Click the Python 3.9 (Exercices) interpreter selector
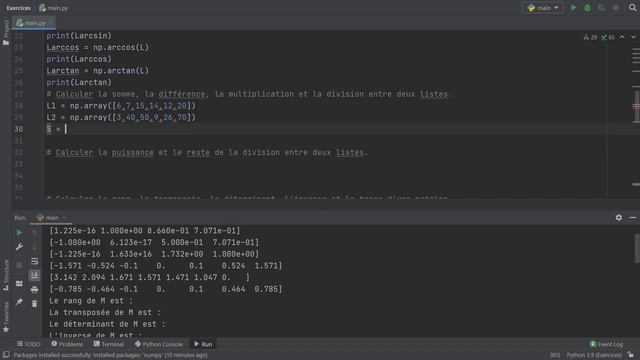 coord(594,355)
